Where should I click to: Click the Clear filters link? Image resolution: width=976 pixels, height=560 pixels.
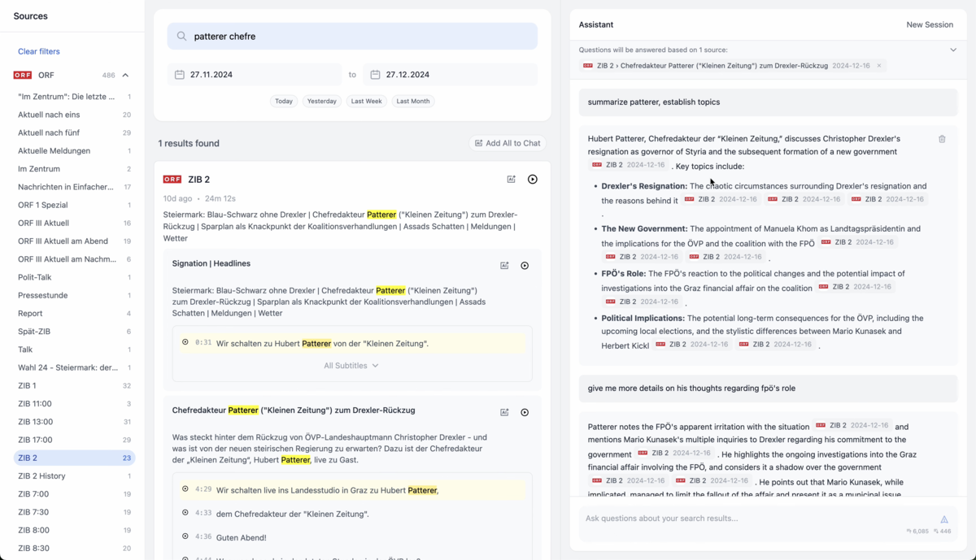coord(39,51)
